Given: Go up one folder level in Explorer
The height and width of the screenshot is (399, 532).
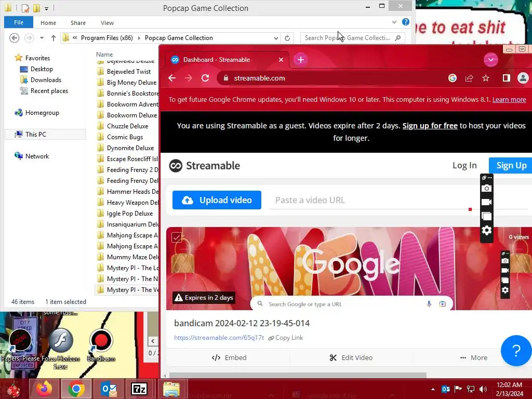Looking at the screenshot, I should pos(54,38).
